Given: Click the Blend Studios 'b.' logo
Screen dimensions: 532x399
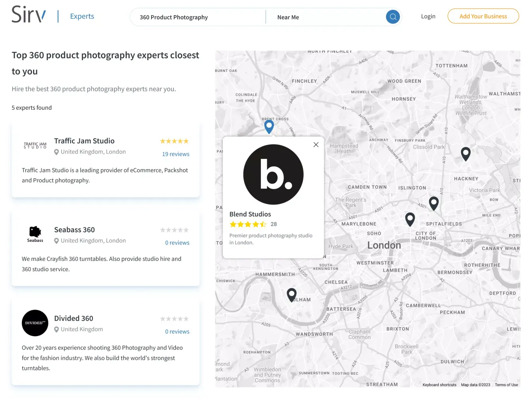Looking at the screenshot, I should point(274,174).
